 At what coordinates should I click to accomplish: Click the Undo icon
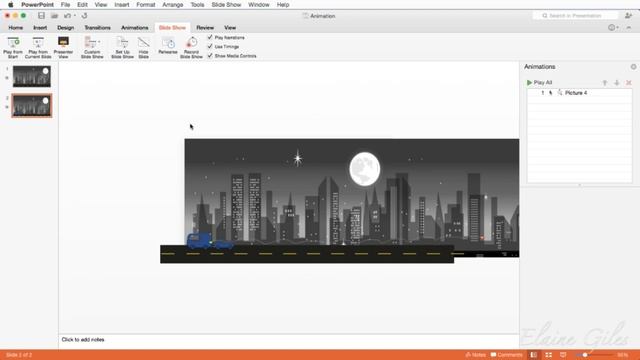[67, 16]
